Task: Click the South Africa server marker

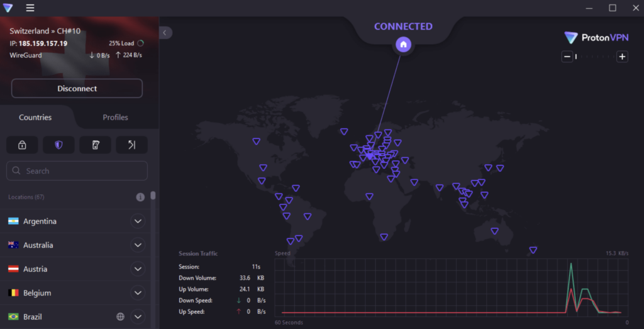Action: click(x=384, y=237)
